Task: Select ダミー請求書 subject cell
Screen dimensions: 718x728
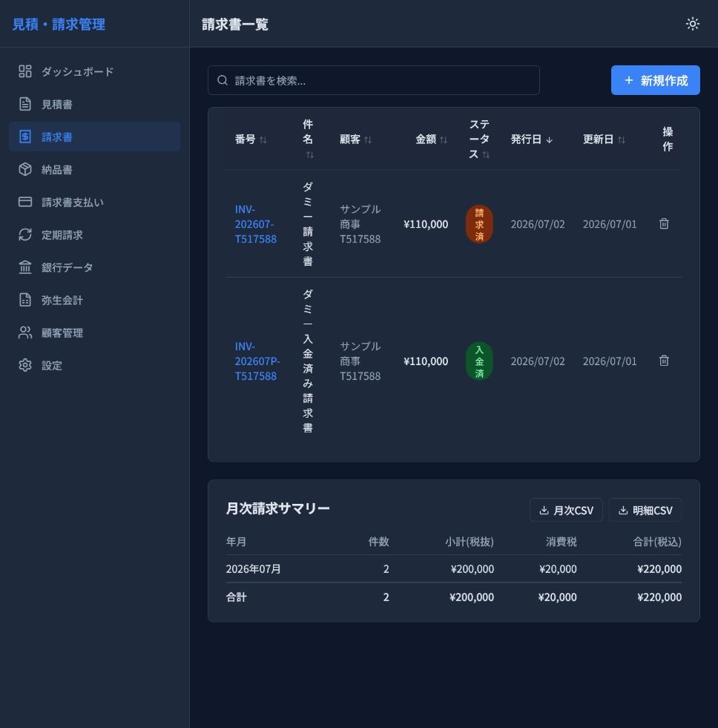Action: click(308, 224)
